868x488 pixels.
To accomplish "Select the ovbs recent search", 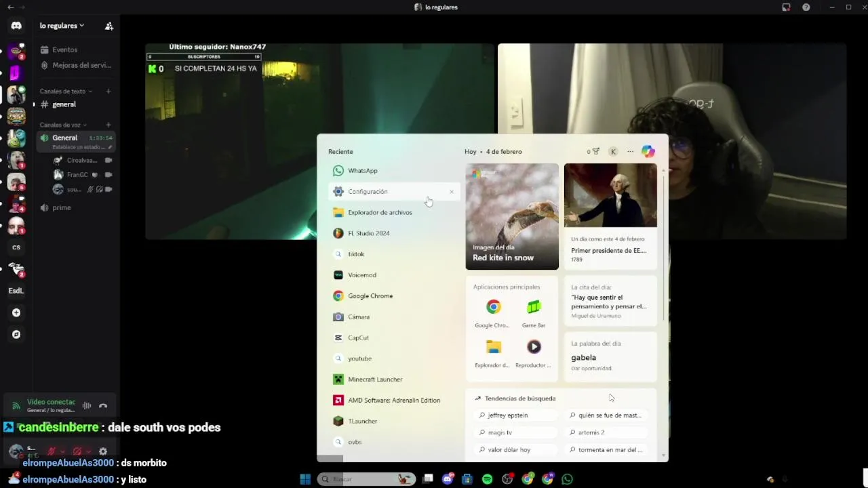I will tap(393, 442).
